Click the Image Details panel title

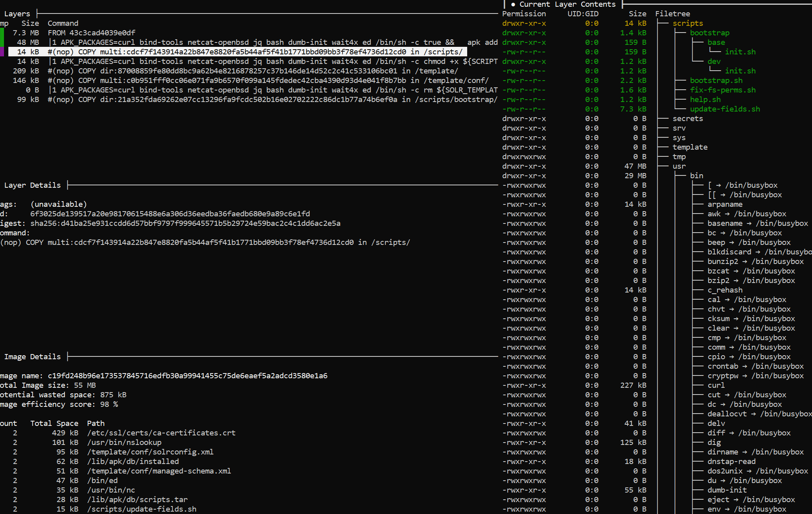pyautogui.click(x=32, y=356)
